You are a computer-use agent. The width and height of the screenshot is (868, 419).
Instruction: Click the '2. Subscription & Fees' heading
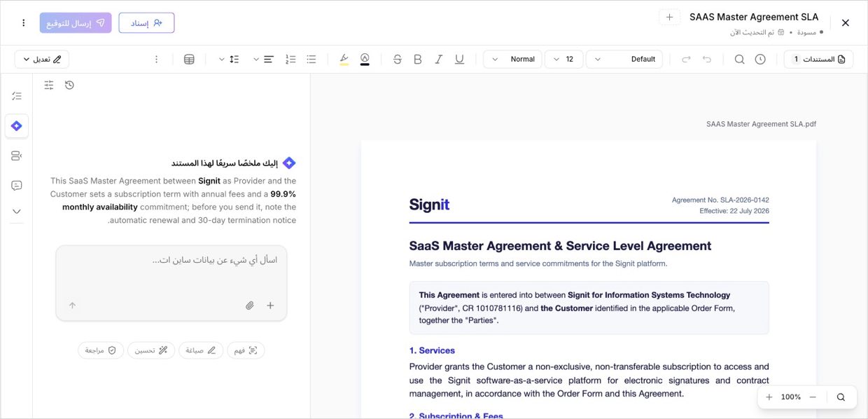[456, 415]
